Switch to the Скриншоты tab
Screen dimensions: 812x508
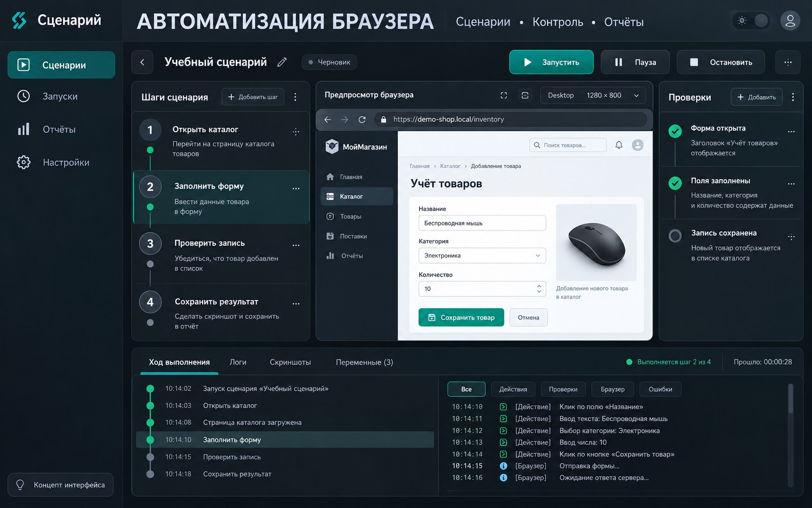click(x=290, y=362)
